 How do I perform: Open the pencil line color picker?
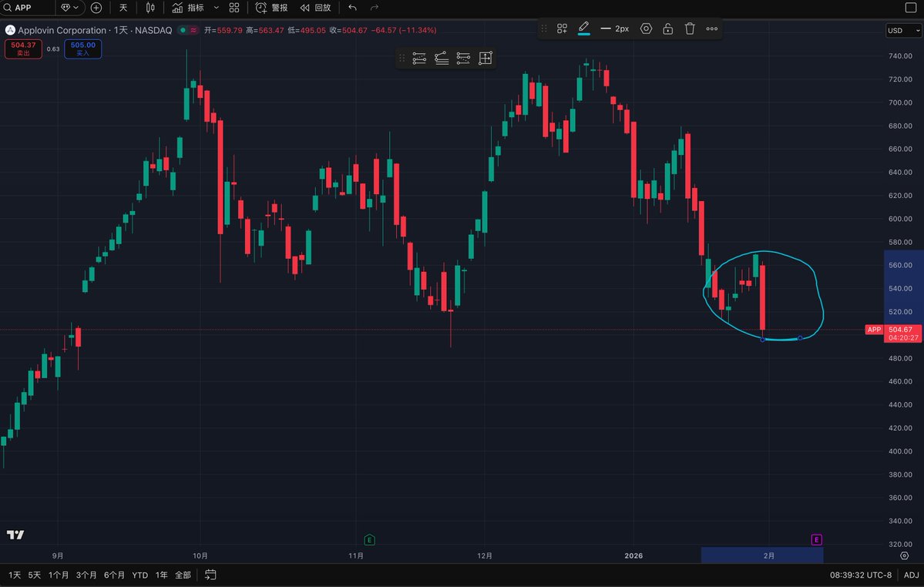coord(583,29)
